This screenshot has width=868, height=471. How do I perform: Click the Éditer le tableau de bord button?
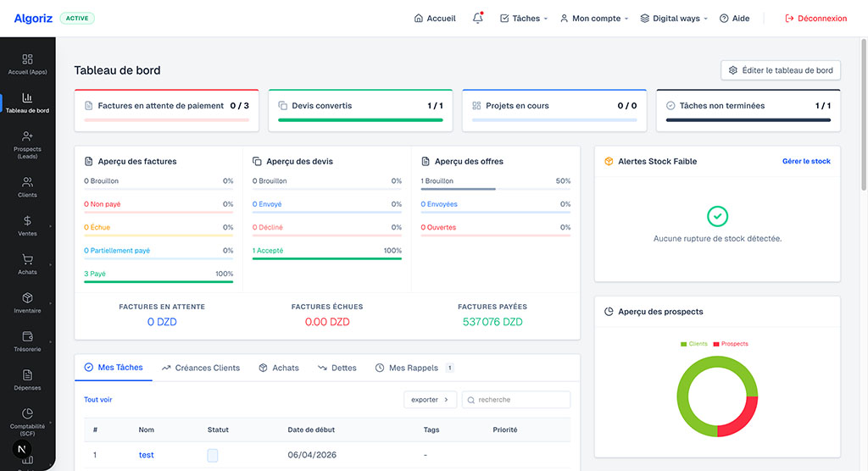pyautogui.click(x=781, y=70)
